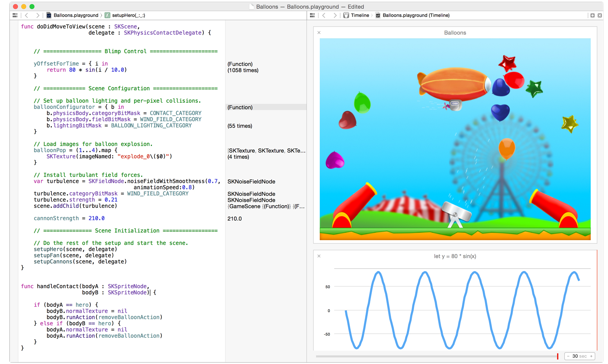Decrease timeline duration with minus button
This screenshot has width=608, height=364.
coord(568,356)
